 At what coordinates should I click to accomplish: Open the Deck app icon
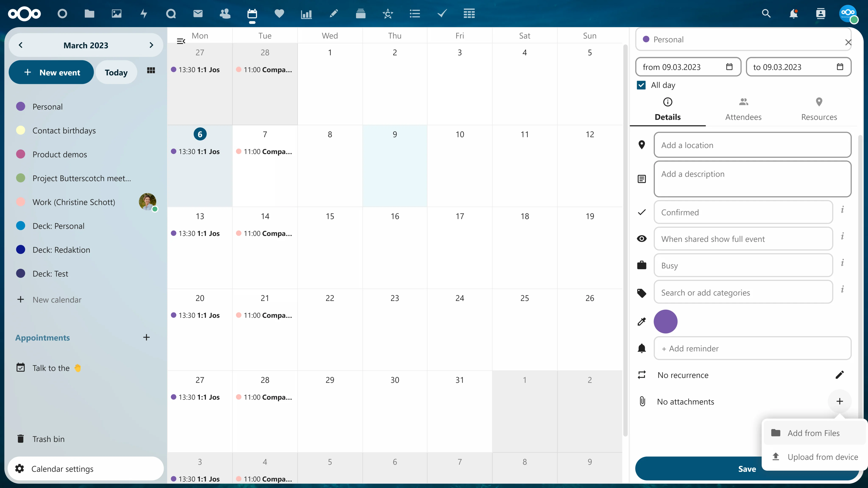pos(360,14)
